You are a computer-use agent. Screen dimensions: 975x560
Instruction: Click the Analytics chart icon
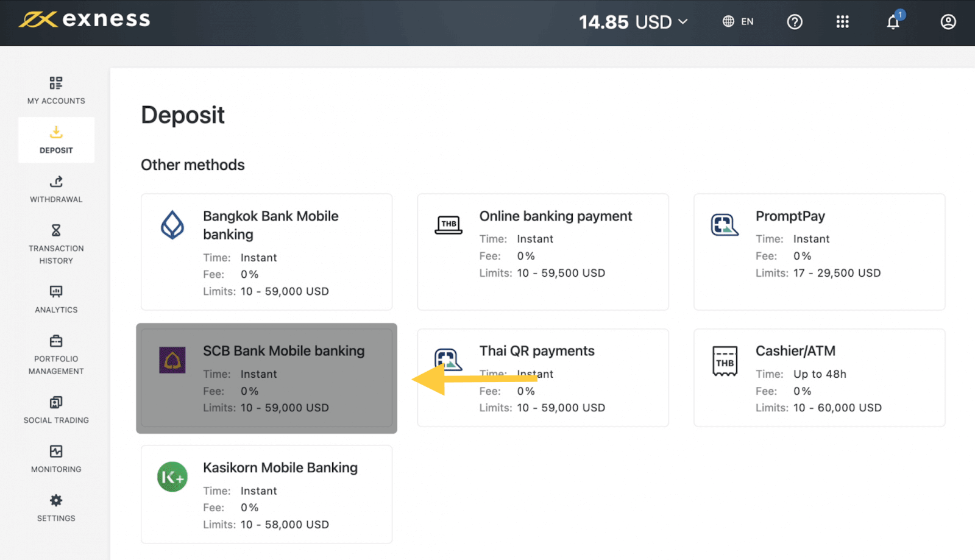click(56, 292)
